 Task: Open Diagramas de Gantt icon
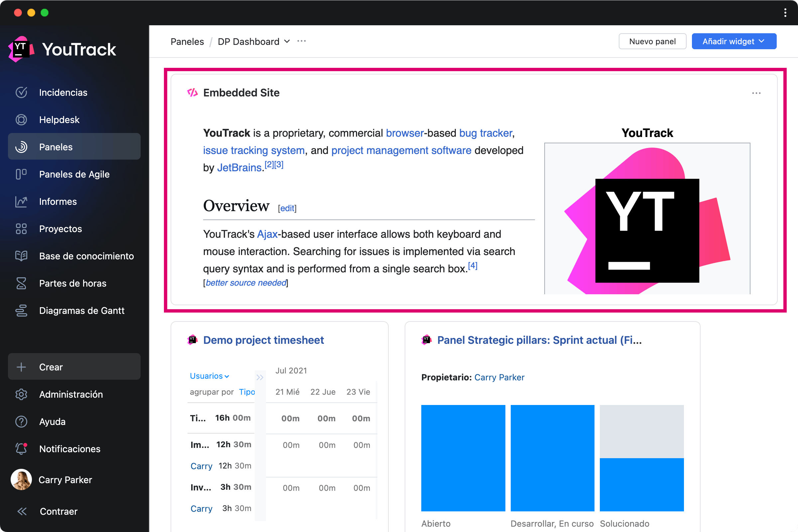coord(21,311)
